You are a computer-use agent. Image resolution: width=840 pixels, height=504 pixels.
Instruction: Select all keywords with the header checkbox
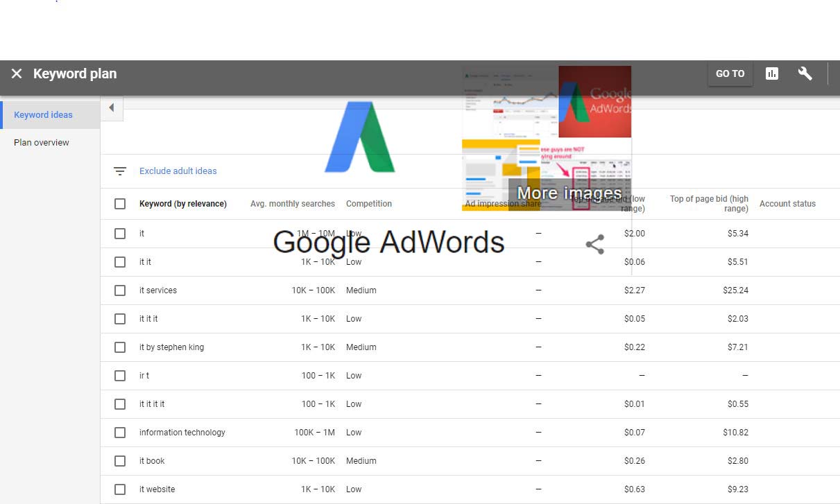[x=120, y=203]
